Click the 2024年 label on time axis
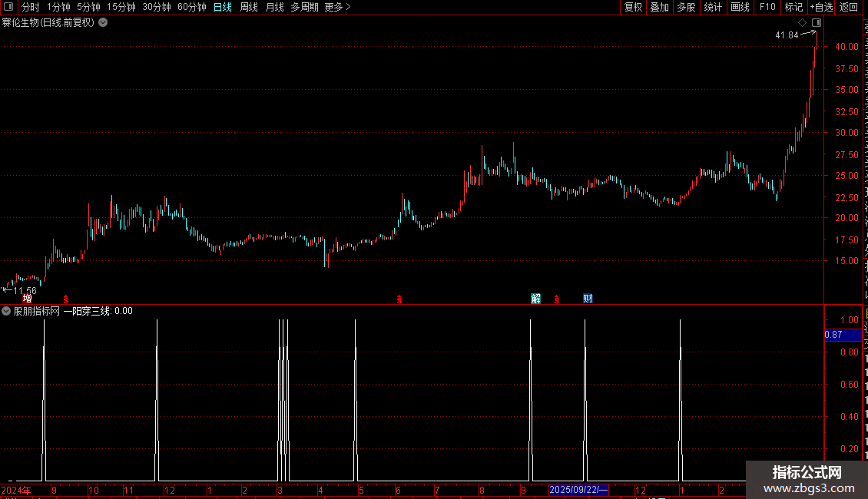 (16, 490)
